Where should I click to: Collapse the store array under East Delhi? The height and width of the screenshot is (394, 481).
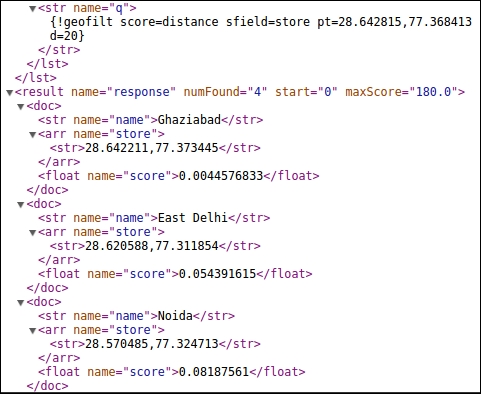[32, 233]
